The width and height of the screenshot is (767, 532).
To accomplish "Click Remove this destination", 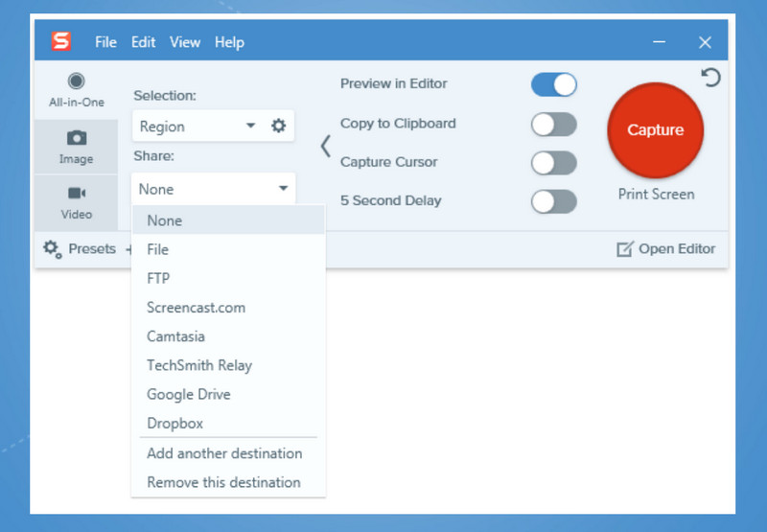I will pyautogui.click(x=228, y=482).
